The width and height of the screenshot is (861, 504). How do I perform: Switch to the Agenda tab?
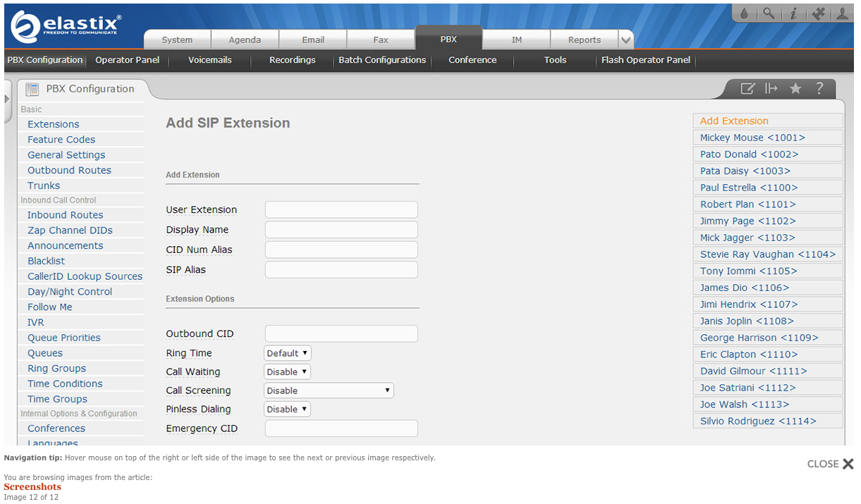point(245,40)
